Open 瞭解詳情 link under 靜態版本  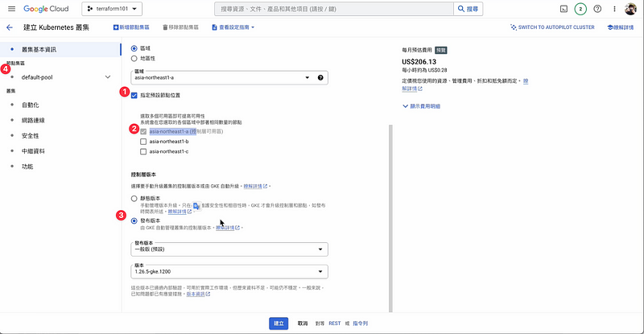(x=180, y=212)
